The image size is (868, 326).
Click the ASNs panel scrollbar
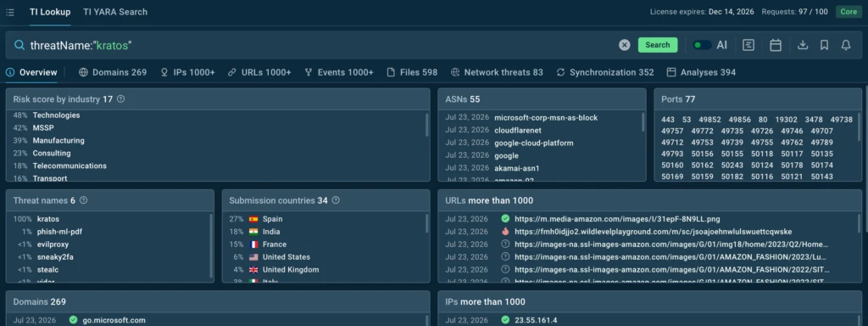coord(643,122)
